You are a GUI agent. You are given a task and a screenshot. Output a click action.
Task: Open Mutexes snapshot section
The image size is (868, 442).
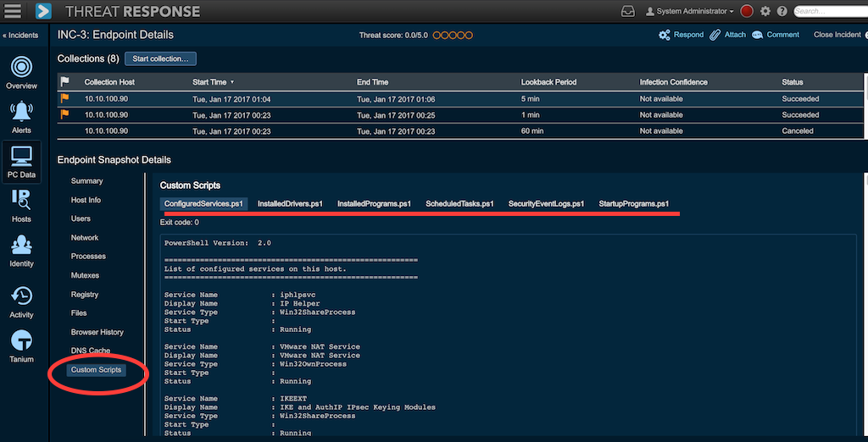click(x=86, y=275)
